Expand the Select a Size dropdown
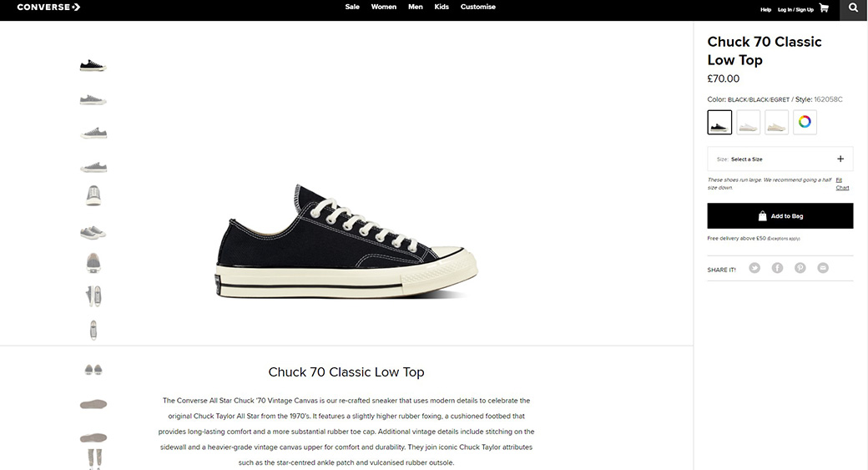This screenshot has width=868, height=470. 780,159
